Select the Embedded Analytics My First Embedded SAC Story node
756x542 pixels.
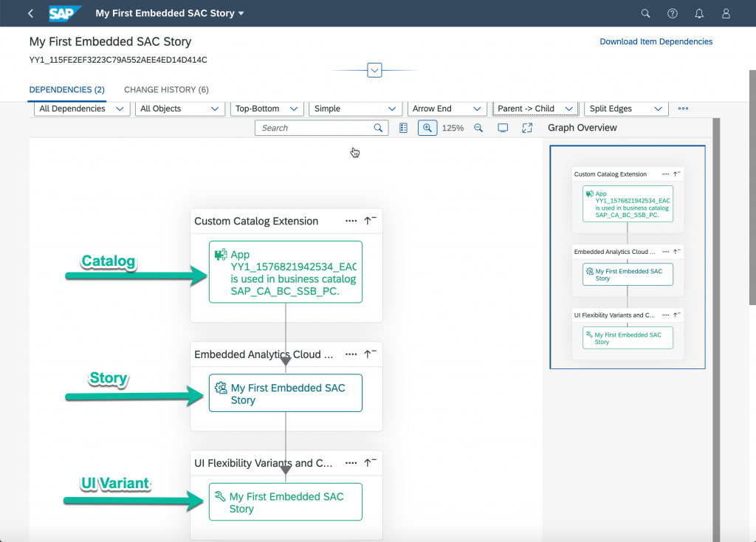click(x=286, y=393)
